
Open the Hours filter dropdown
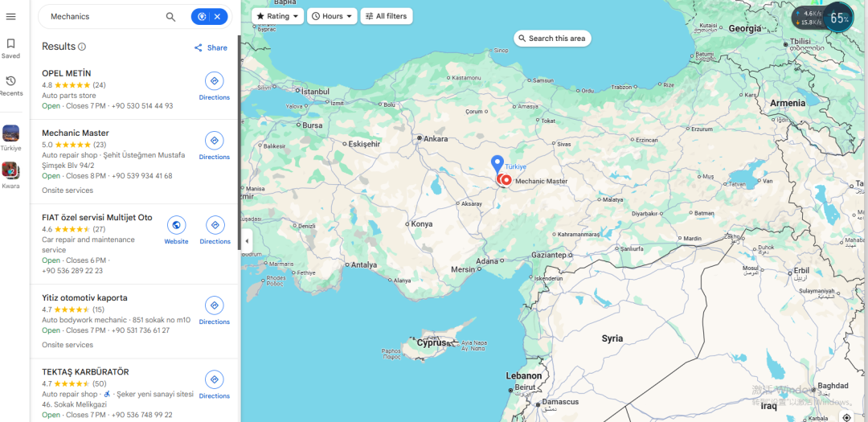pyautogui.click(x=332, y=16)
